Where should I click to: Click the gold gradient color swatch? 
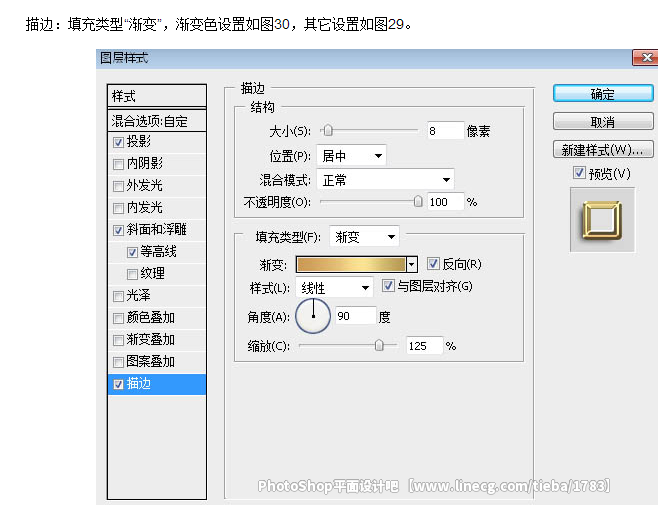tap(349, 265)
